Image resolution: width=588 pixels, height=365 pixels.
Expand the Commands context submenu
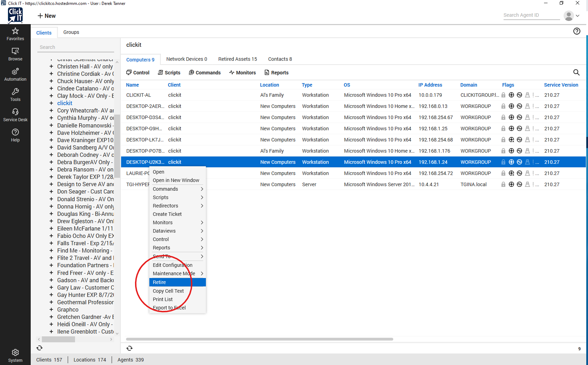178,189
